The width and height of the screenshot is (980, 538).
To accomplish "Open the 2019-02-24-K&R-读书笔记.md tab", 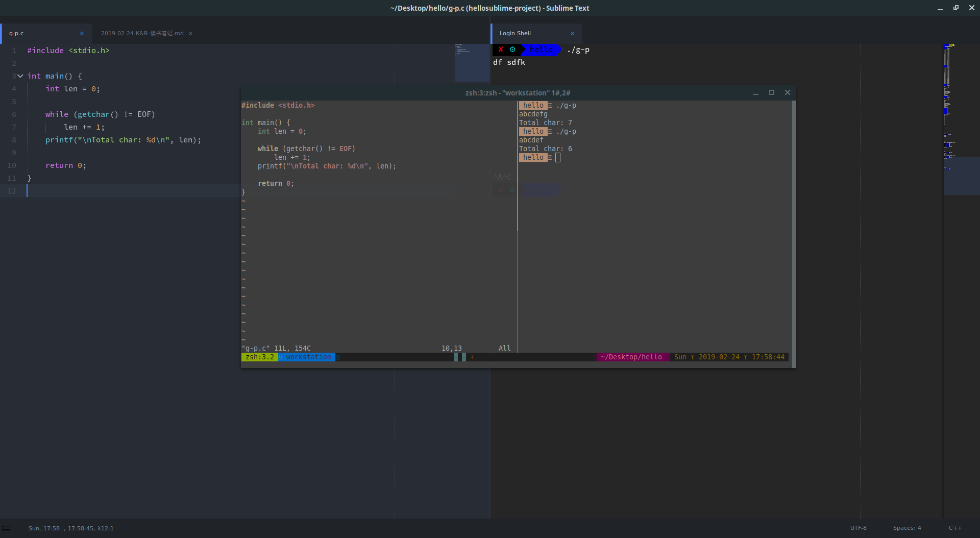I will pos(142,33).
